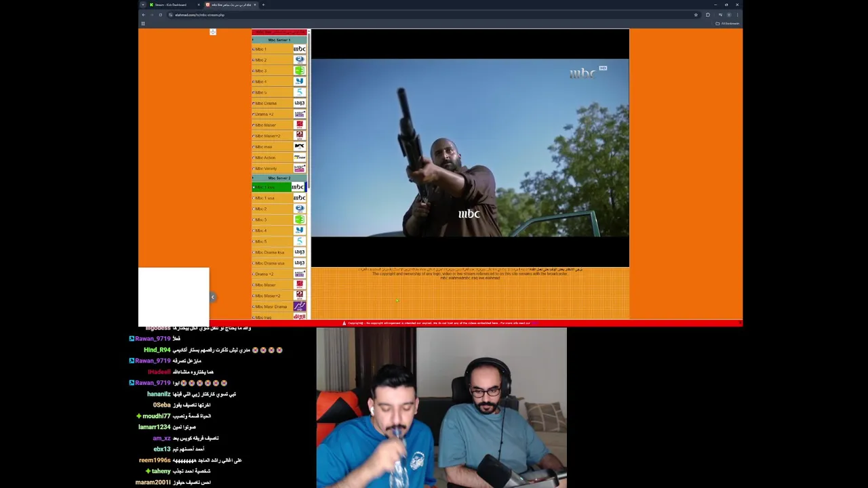868x488 pixels.
Task: Click the Mbc Iraq channel logo
Action: (x=299, y=317)
